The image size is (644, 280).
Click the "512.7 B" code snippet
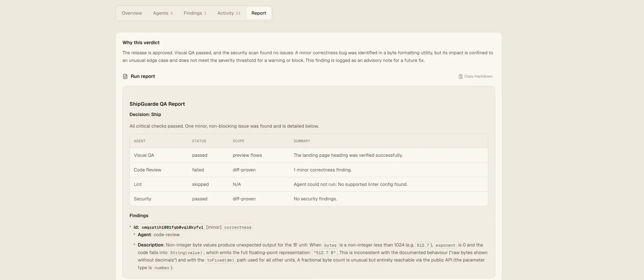click(x=325, y=253)
